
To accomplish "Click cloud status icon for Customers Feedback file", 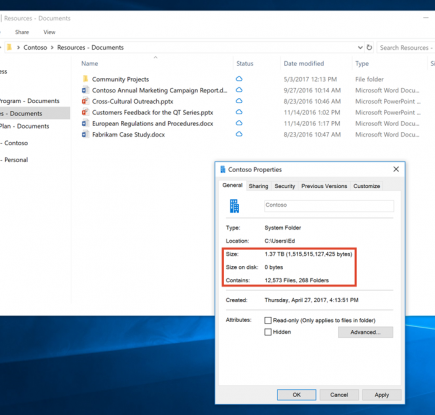I will point(239,112).
